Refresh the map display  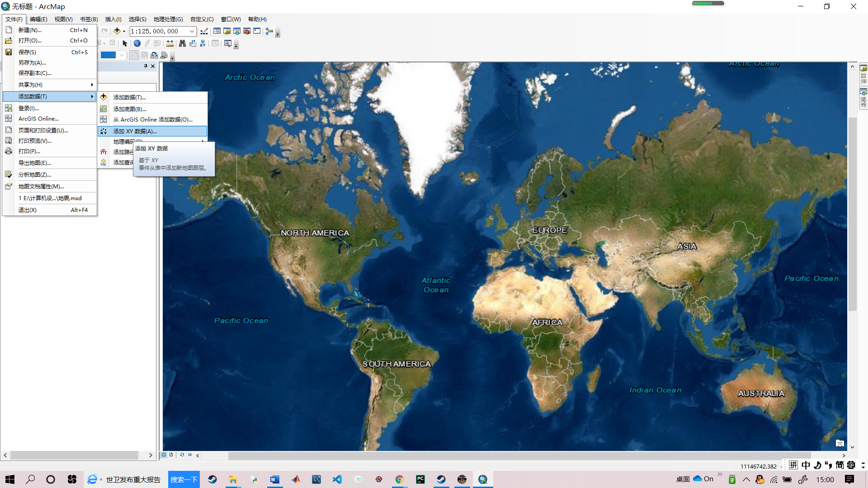[x=182, y=455]
